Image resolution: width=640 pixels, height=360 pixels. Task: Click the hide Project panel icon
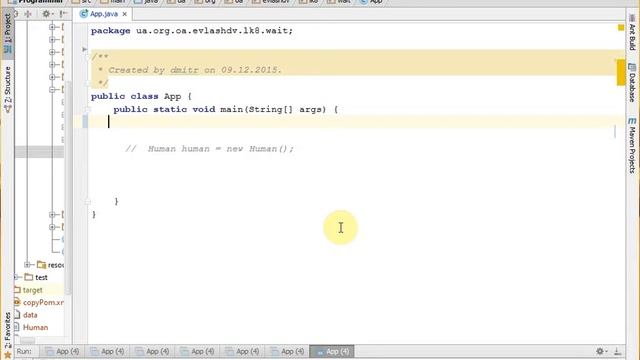(64, 14)
